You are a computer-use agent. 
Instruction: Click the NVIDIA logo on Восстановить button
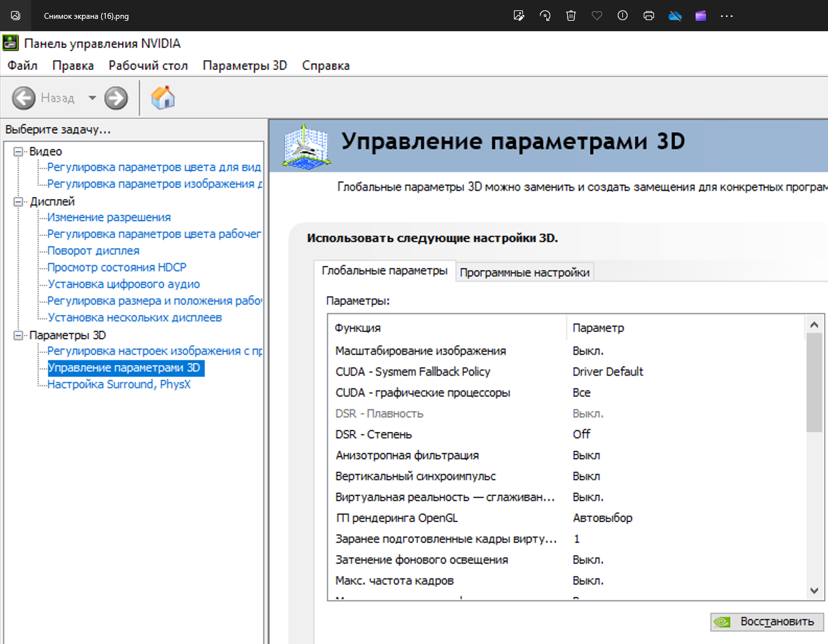pyautogui.click(x=722, y=622)
